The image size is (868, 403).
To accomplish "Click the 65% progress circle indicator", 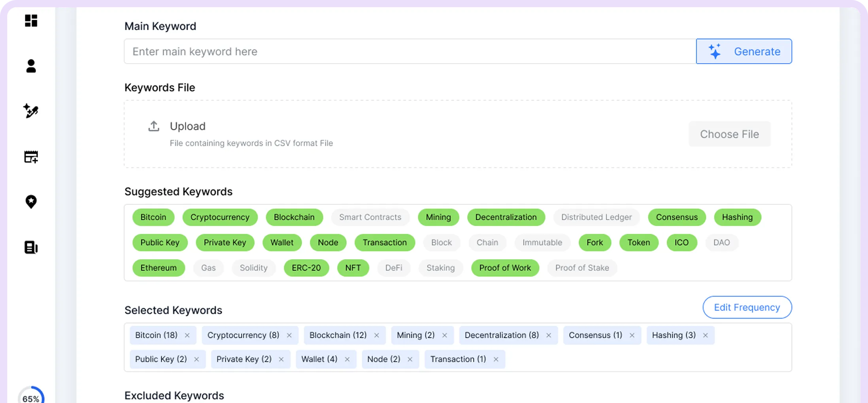I will click(x=31, y=396).
